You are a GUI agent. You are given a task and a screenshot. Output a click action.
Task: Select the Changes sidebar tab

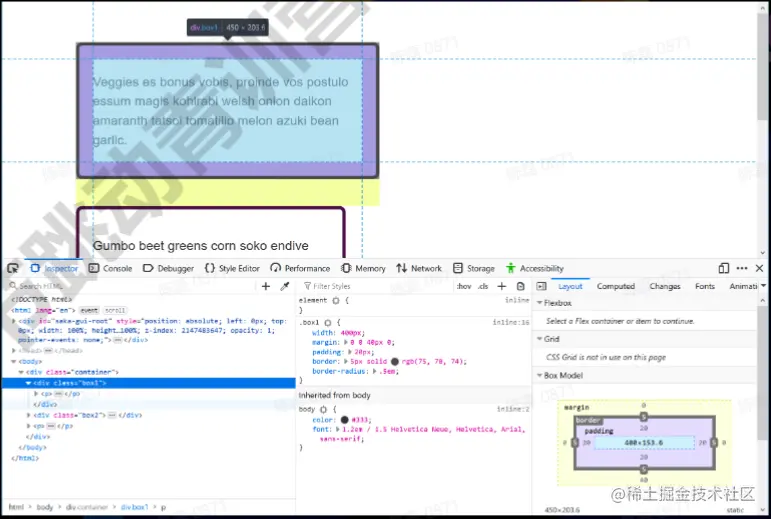(x=665, y=286)
